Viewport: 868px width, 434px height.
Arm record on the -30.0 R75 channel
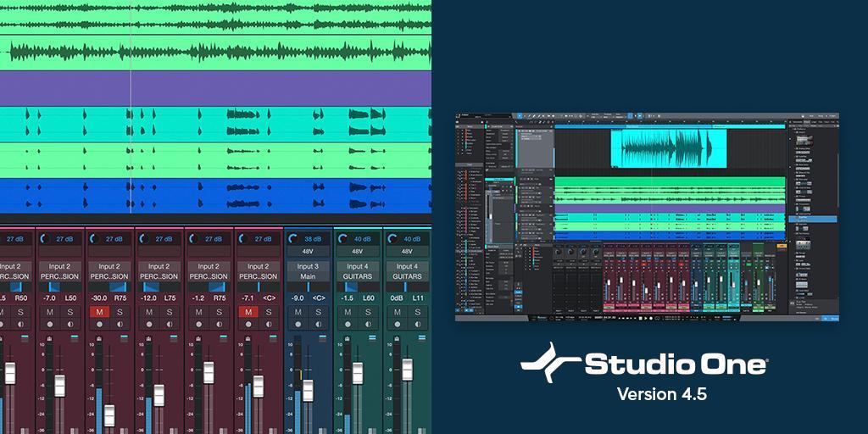coord(100,325)
